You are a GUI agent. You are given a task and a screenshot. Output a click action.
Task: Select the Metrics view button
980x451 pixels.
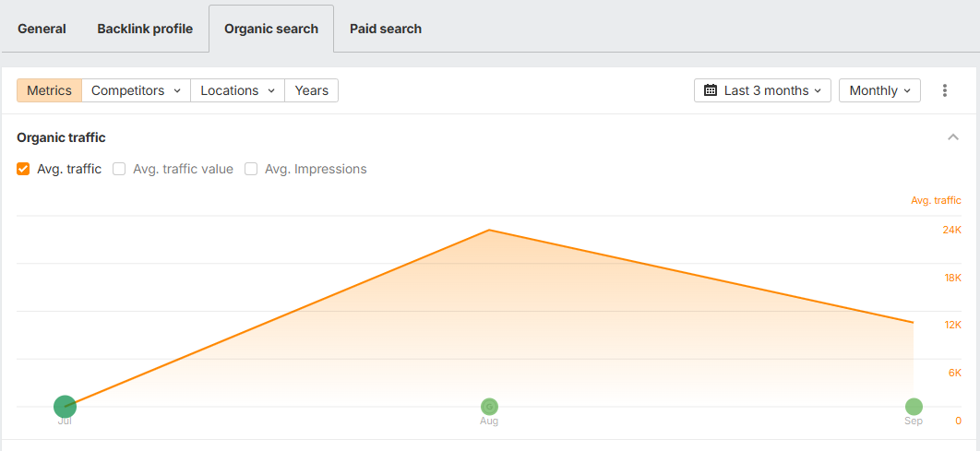[50, 90]
